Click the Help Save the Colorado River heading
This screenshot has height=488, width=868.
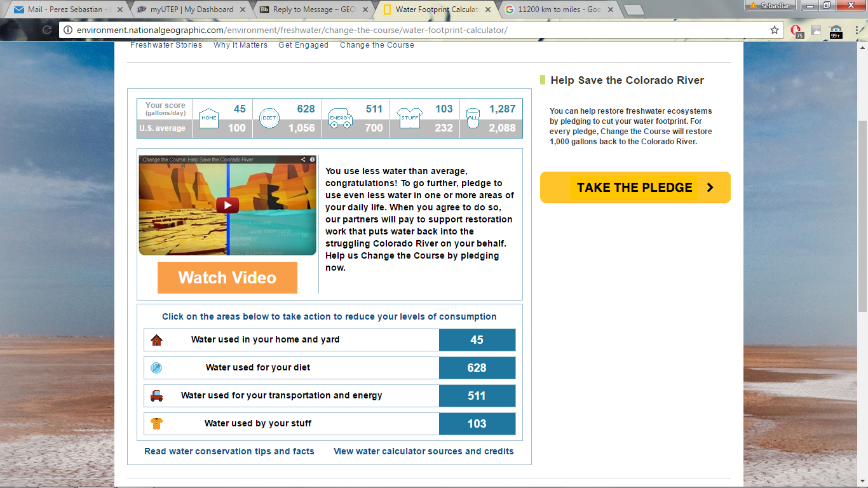(627, 80)
